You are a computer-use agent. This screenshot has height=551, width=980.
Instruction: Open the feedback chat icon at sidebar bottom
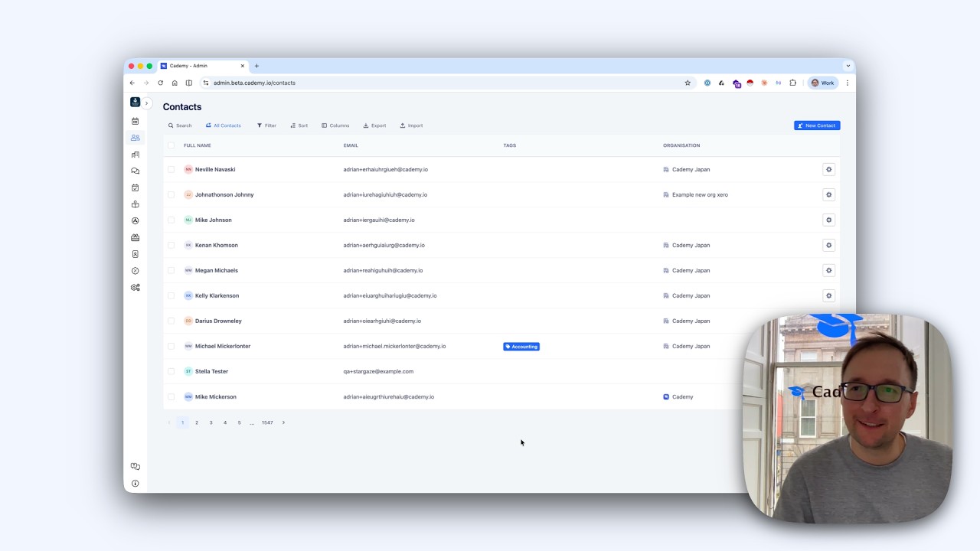click(136, 466)
